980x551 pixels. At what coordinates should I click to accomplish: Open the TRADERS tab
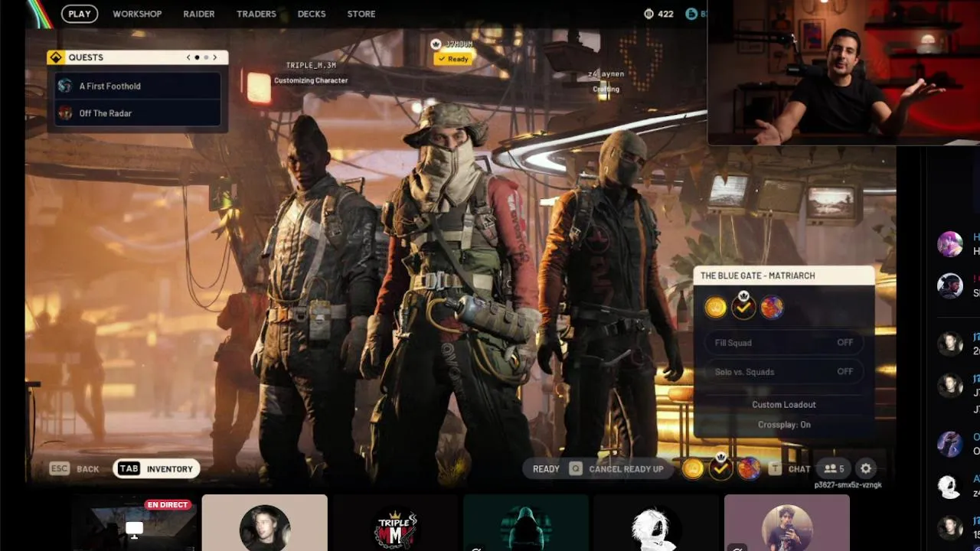pyautogui.click(x=256, y=14)
